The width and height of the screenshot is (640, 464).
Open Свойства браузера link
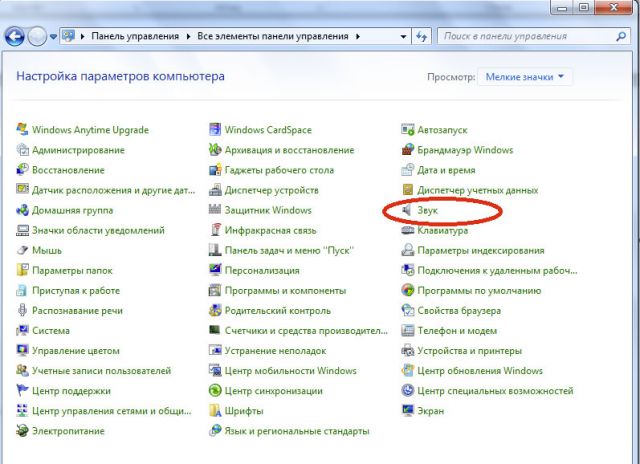[x=459, y=311]
